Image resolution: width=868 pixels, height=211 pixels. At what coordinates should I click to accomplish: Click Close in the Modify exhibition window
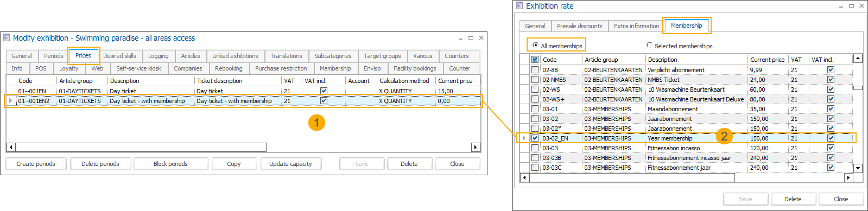tap(458, 164)
